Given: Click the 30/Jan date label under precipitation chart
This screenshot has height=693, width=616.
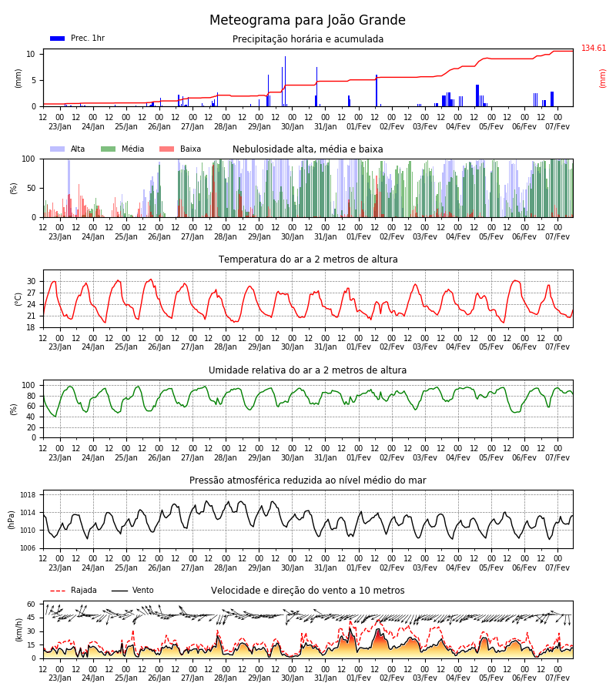Looking at the screenshot, I should (293, 126).
